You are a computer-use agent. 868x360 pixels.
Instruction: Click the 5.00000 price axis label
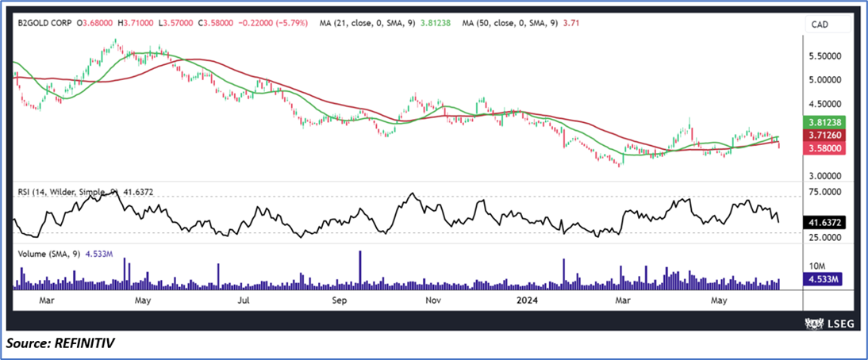pyautogui.click(x=824, y=80)
